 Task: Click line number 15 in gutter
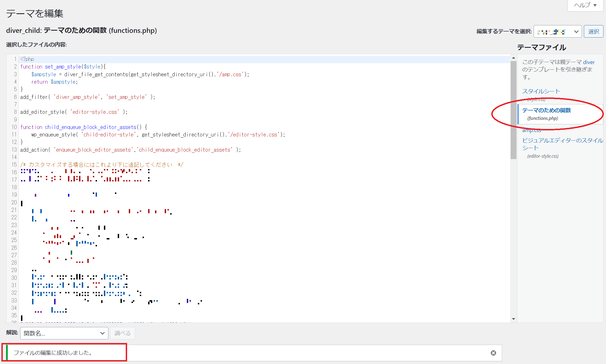point(14,165)
